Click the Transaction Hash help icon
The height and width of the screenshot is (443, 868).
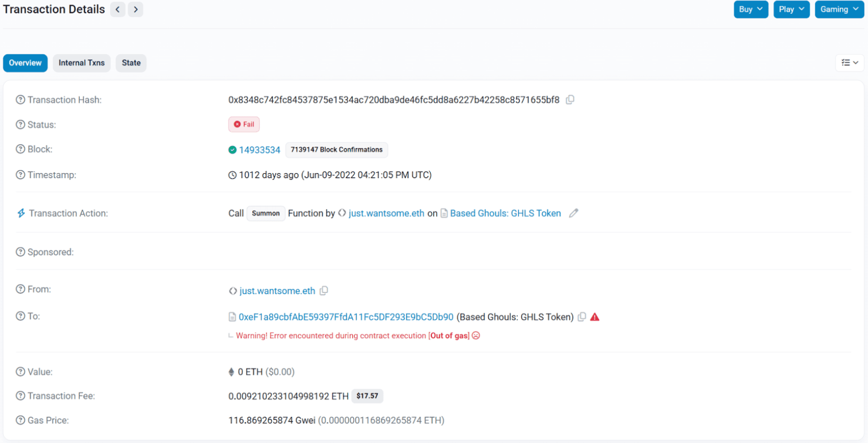tap(20, 100)
